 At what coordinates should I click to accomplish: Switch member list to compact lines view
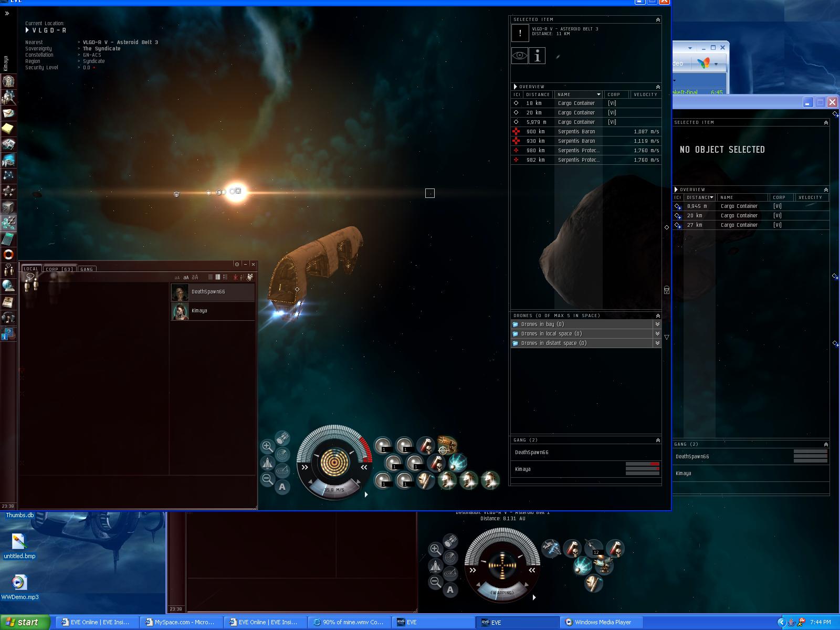[211, 277]
